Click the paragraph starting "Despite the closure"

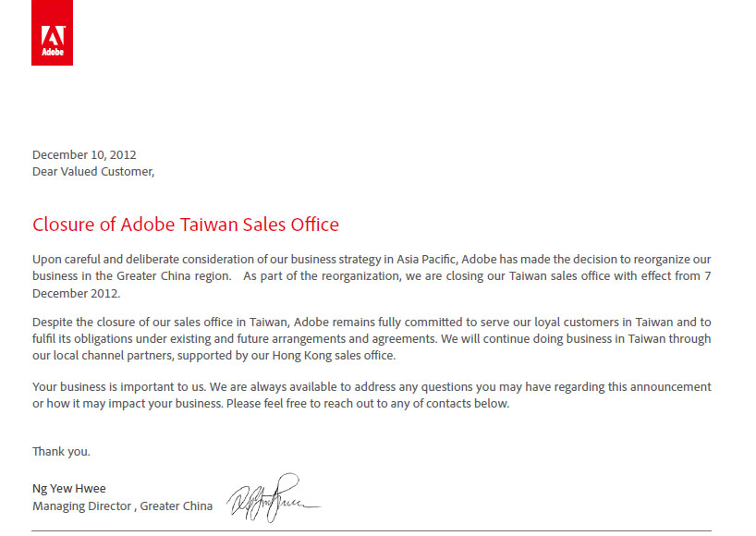coord(371,338)
